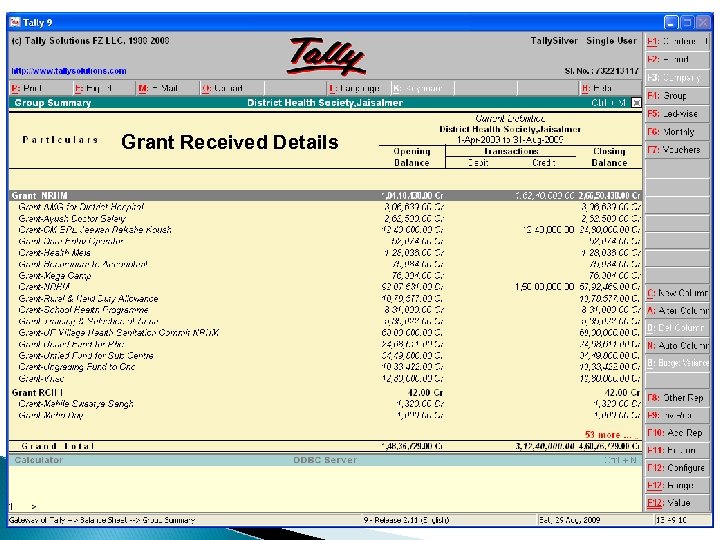
Task: Click B: Budget Variance button
Action: [x=677, y=363]
